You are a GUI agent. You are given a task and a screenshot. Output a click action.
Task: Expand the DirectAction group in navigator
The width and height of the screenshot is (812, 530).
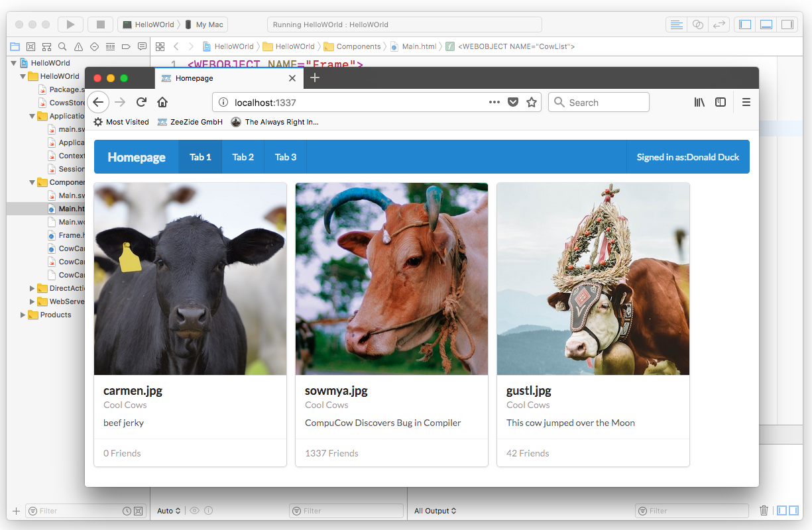[x=32, y=288]
